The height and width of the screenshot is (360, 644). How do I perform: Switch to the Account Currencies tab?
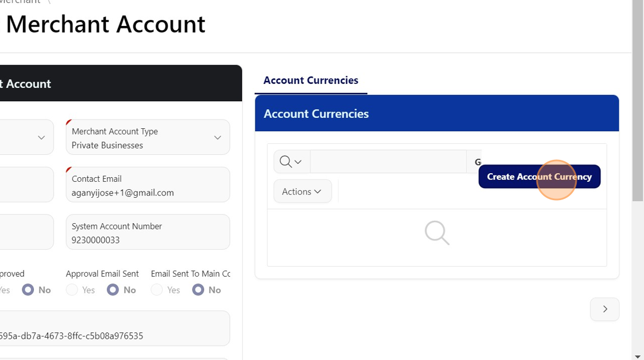pyautogui.click(x=310, y=81)
